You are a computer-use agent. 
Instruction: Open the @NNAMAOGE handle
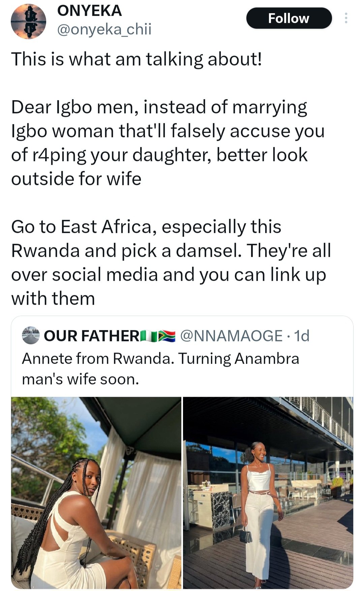(231, 336)
